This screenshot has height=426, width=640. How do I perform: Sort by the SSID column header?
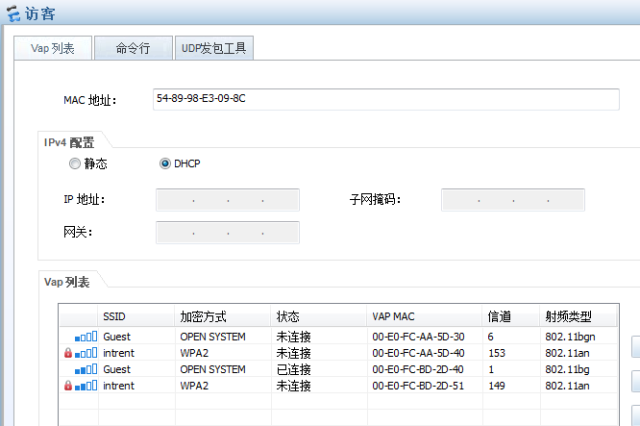click(x=136, y=316)
